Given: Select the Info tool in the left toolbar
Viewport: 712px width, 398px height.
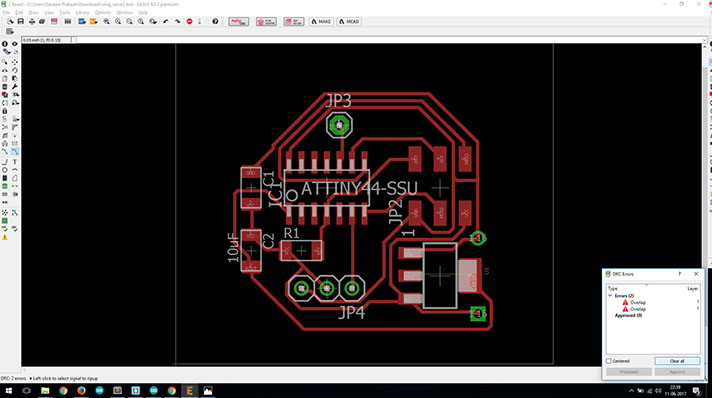Looking at the screenshot, I should pos(5,44).
